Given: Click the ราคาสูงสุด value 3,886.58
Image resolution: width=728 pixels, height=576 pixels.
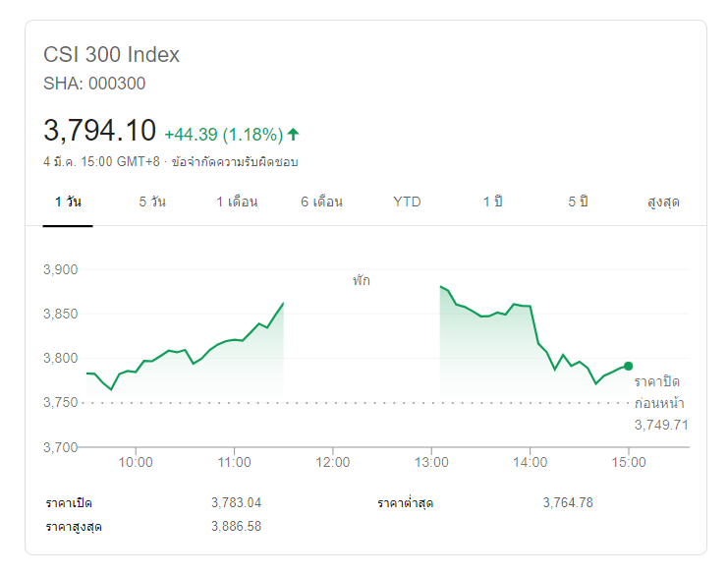Looking at the screenshot, I should click(236, 526).
